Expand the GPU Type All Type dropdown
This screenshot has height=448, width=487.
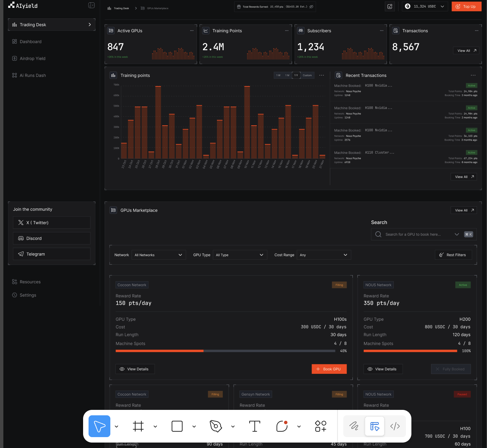coord(239,255)
